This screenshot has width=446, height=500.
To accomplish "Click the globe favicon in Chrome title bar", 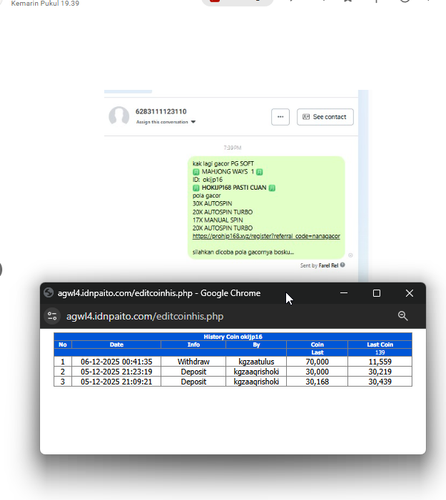I will (x=49, y=293).
